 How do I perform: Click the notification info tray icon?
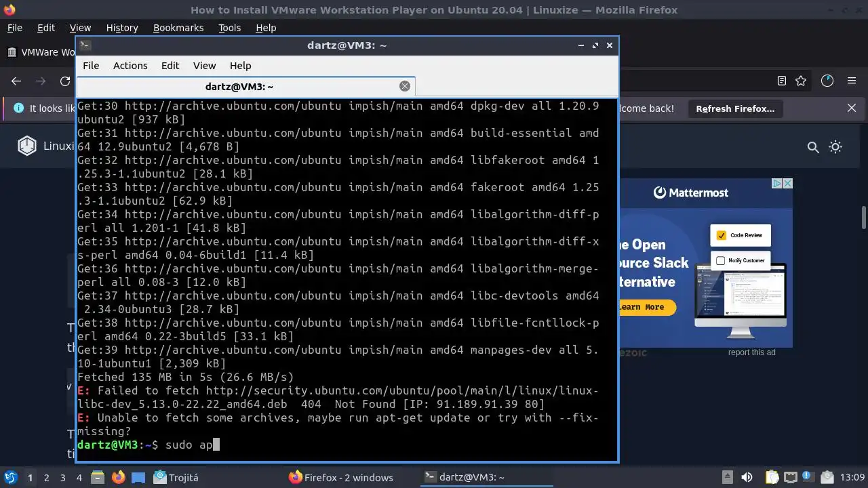tap(807, 478)
